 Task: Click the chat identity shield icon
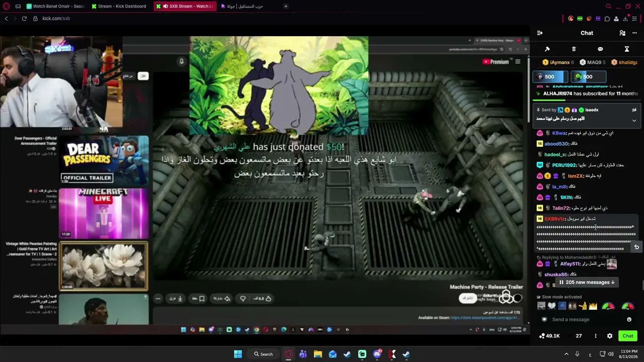tap(544, 320)
